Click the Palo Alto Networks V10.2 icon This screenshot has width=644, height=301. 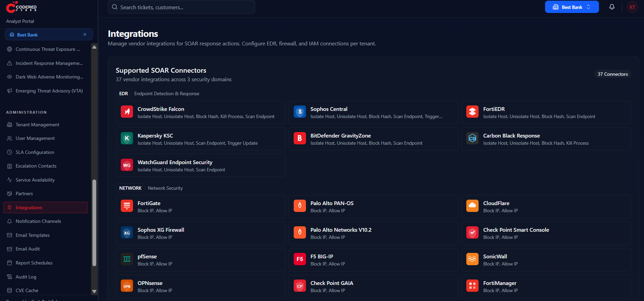(x=300, y=232)
